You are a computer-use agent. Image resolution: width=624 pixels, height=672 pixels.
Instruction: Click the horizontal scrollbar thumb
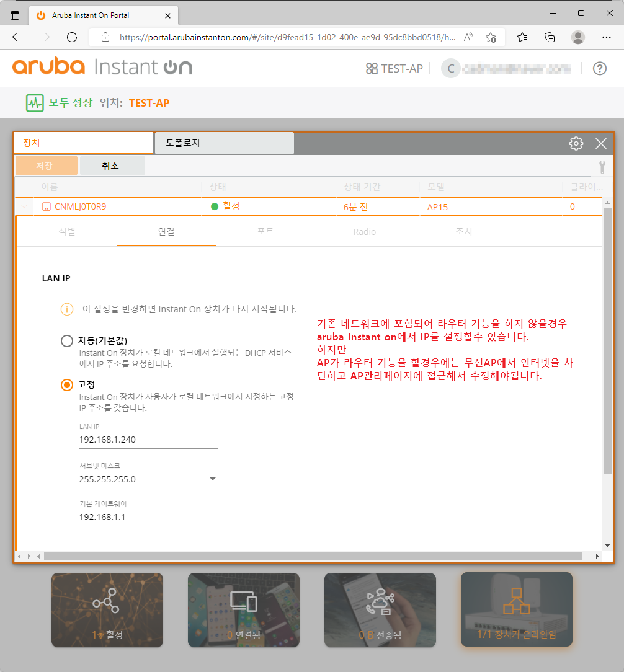tap(313, 556)
